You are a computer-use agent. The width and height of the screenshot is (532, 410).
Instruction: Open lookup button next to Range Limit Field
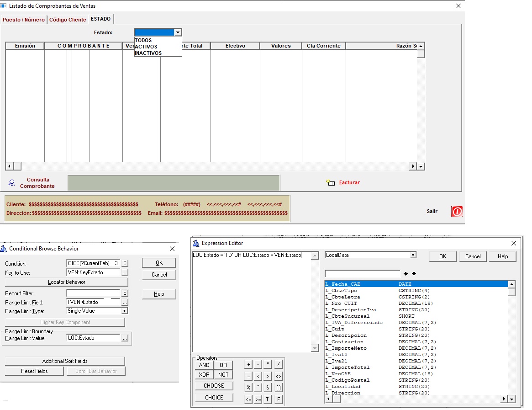click(125, 302)
